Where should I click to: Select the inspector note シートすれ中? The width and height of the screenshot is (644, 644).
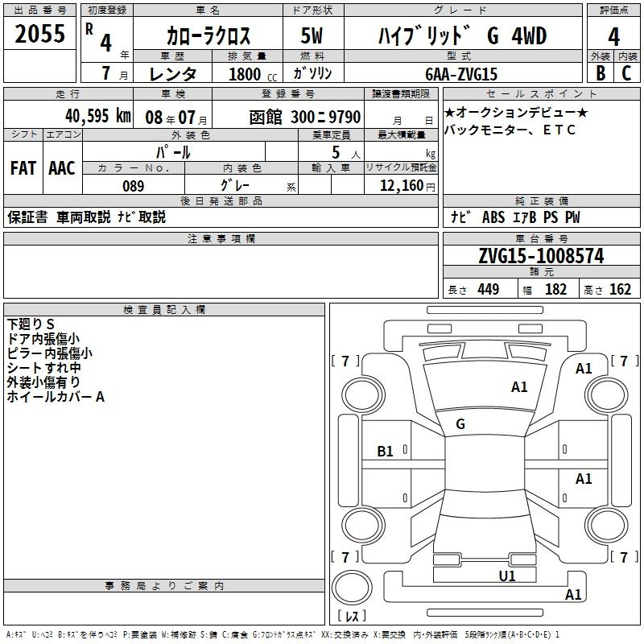pyautogui.click(x=43, y=367)
